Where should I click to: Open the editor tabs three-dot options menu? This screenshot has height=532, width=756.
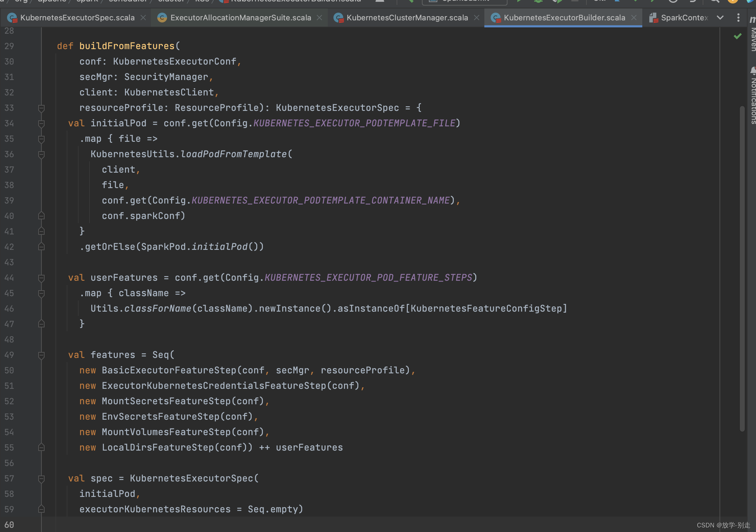pyautogui.click(x=738, y=18)
